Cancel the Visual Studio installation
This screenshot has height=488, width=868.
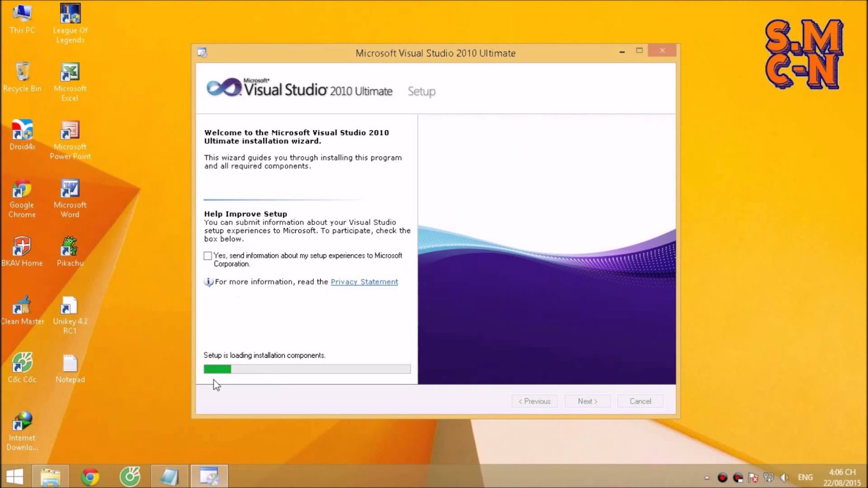point(640,401)
